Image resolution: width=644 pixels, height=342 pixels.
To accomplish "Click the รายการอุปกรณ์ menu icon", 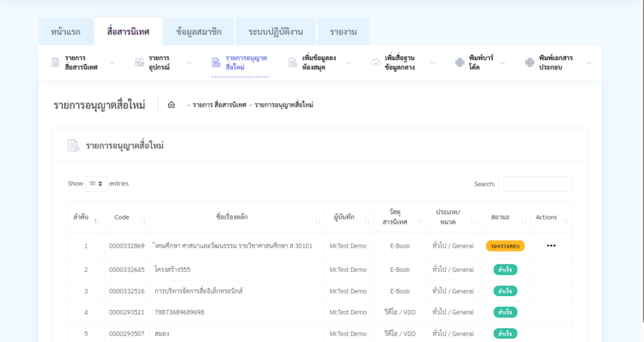I will [140, 63].
